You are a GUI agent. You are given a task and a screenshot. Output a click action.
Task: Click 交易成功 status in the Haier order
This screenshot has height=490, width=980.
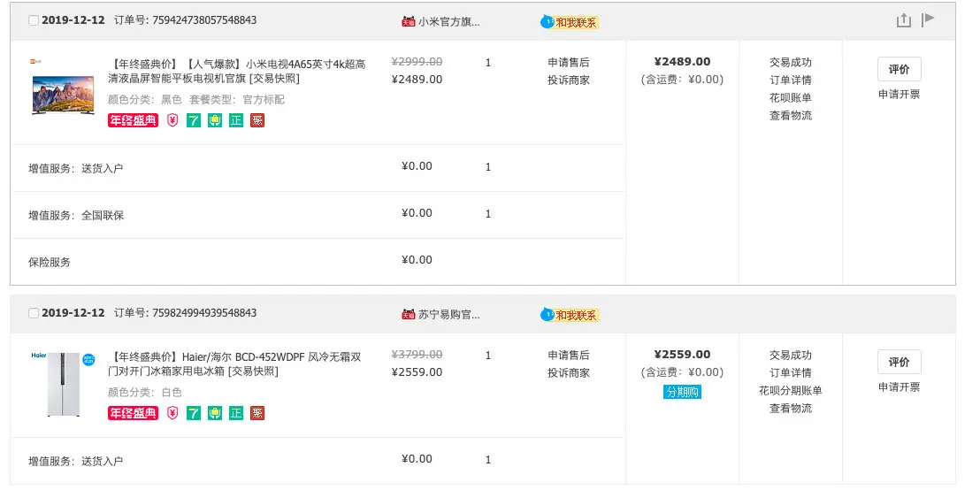pyautogui.click(x=791, y=355)
